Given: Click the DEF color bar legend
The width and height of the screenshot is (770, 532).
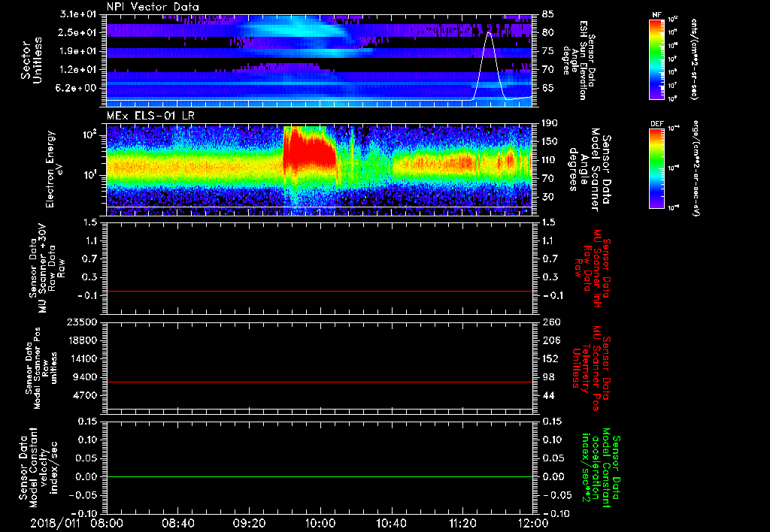Looking at the screenshot, I should [x=656, y=168].
